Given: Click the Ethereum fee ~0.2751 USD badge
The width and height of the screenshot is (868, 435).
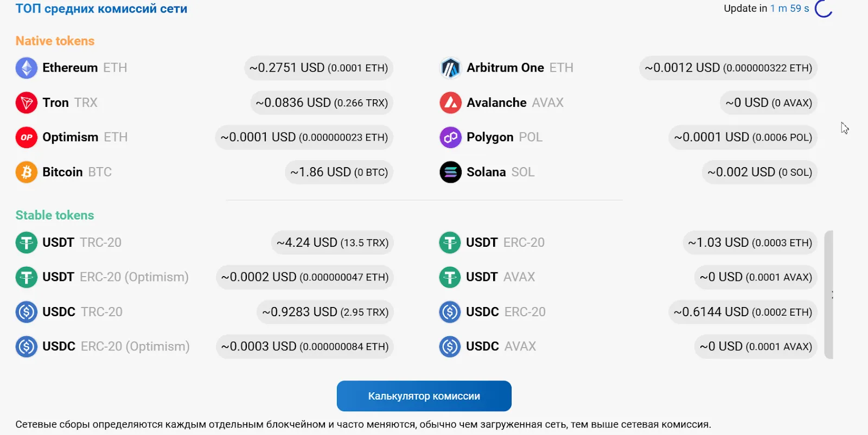Looking at the screenshot, I should tap(319, 68).
